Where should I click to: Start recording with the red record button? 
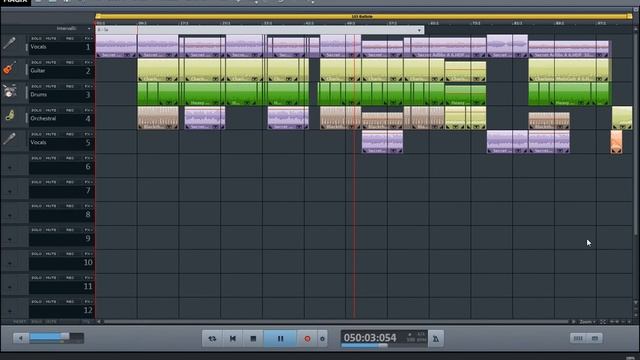pos(307,338)
